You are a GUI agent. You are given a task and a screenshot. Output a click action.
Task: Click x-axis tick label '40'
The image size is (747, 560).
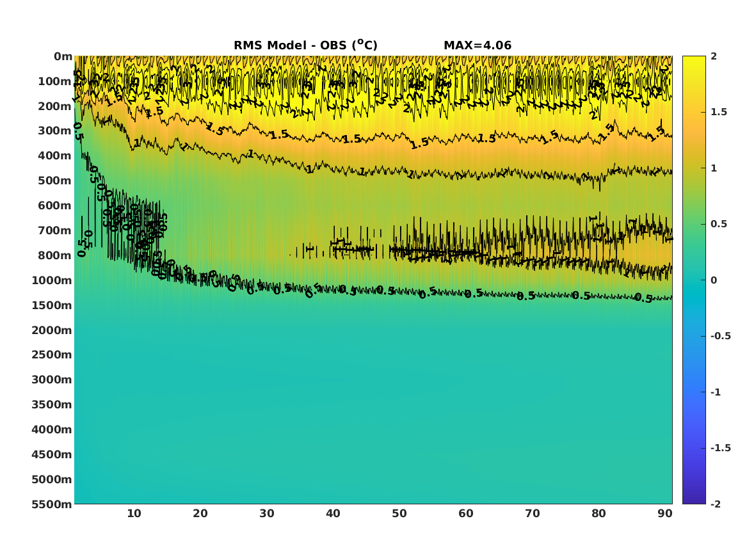[333, 513]
